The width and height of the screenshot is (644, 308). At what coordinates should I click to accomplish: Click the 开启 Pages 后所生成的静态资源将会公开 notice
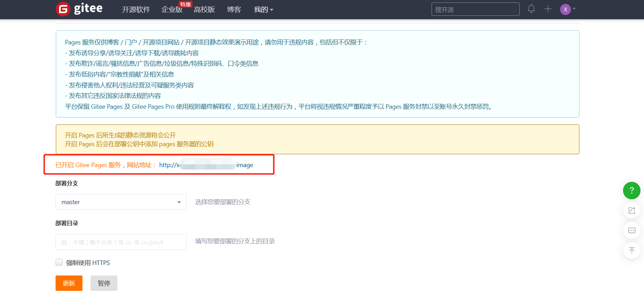[120, 135]
